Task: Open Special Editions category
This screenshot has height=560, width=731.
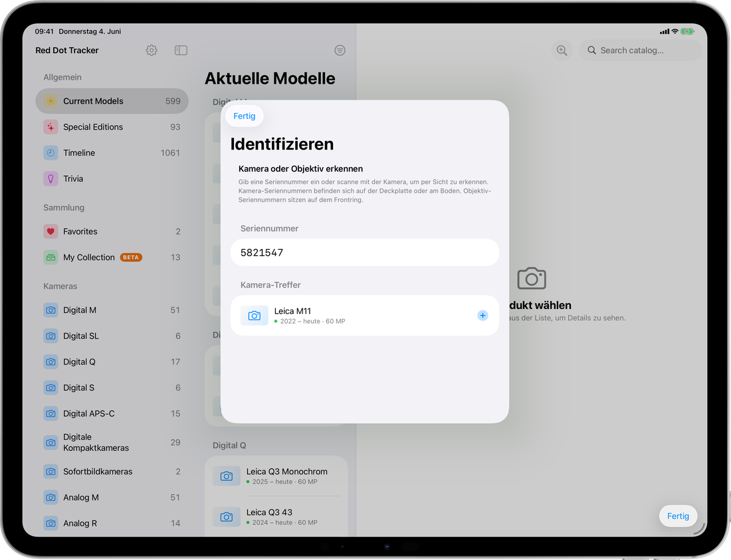Action: [x=112, y=127]
